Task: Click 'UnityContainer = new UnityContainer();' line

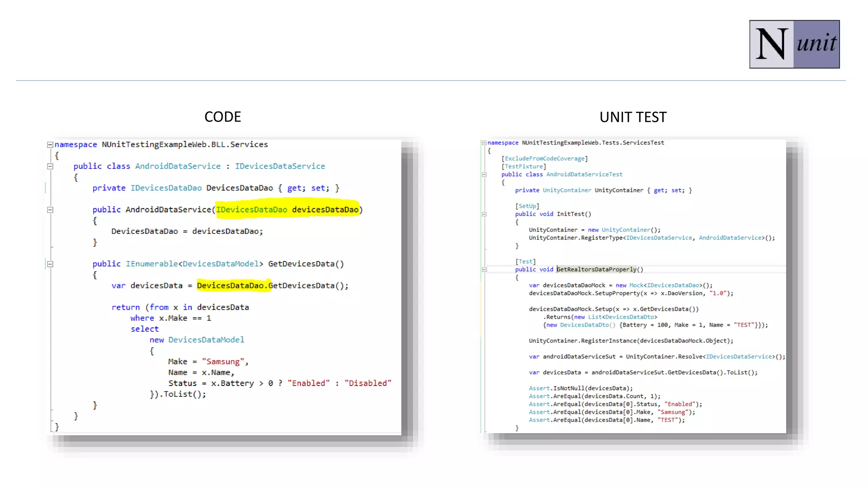Action: 594,230
